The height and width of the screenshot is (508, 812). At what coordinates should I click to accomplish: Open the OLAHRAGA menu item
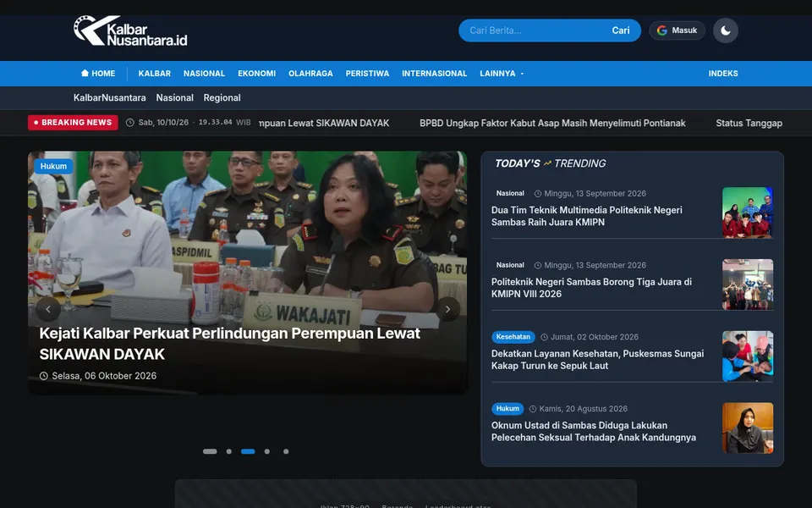pos(310,74)
